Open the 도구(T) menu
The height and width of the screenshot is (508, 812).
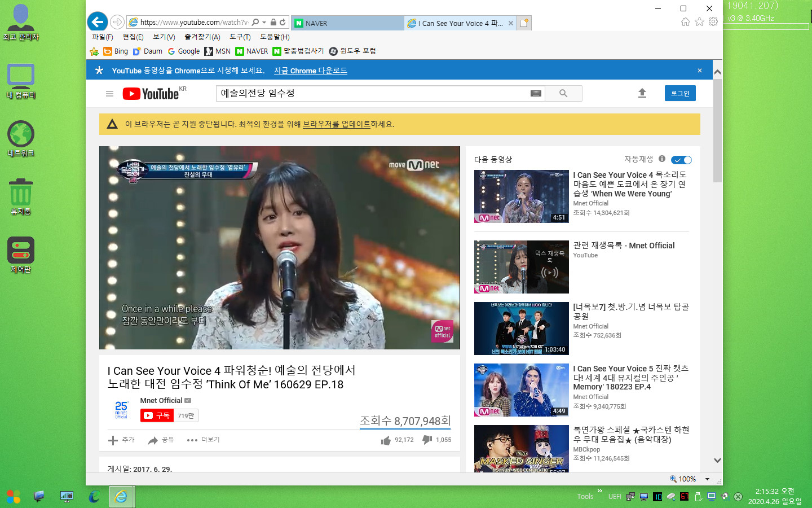[x=240, y=37]
